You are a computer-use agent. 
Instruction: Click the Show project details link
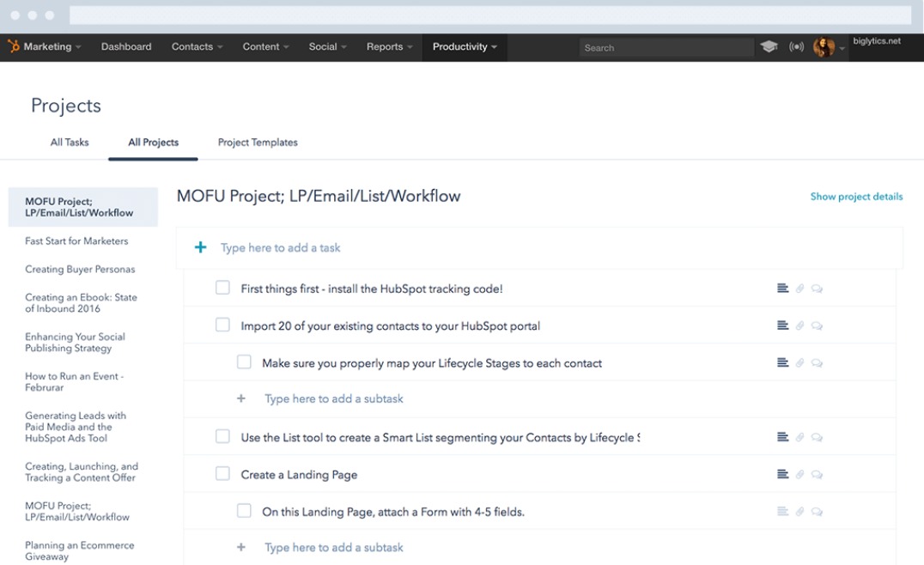[856, 197]
